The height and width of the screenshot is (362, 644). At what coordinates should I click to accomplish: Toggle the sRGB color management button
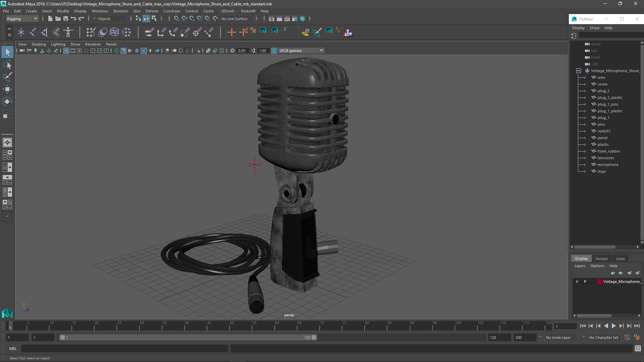point(274,51)
